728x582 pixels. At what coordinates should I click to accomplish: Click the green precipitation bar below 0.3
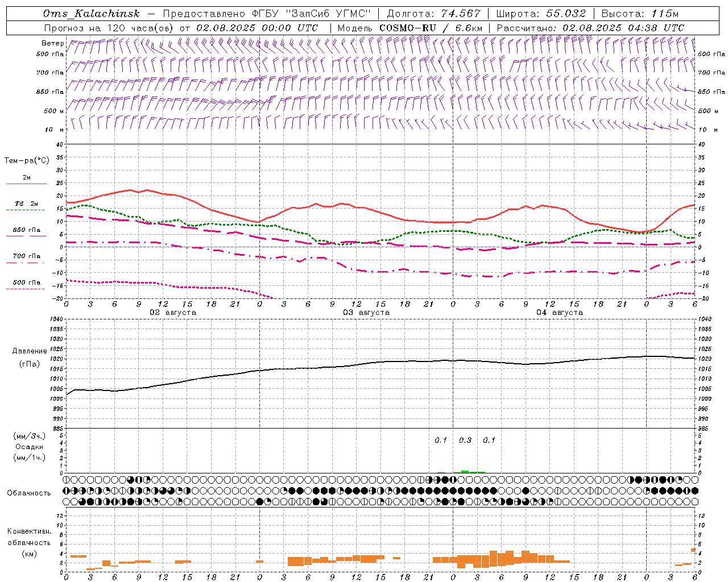pos(465,472)
